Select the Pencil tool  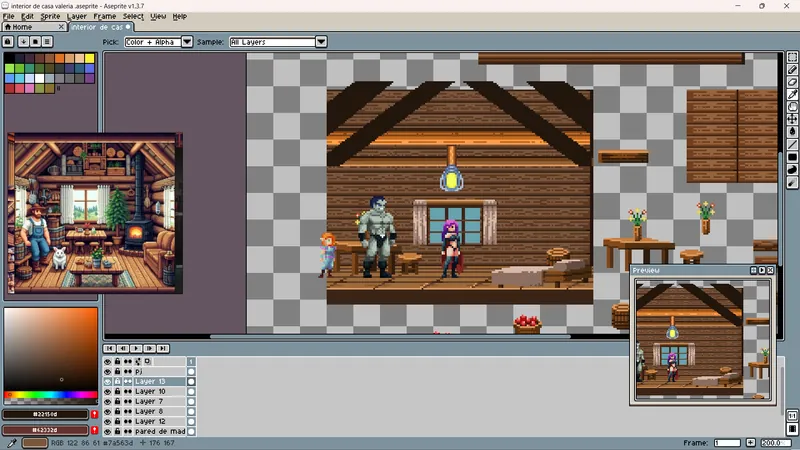click(792, 69)
